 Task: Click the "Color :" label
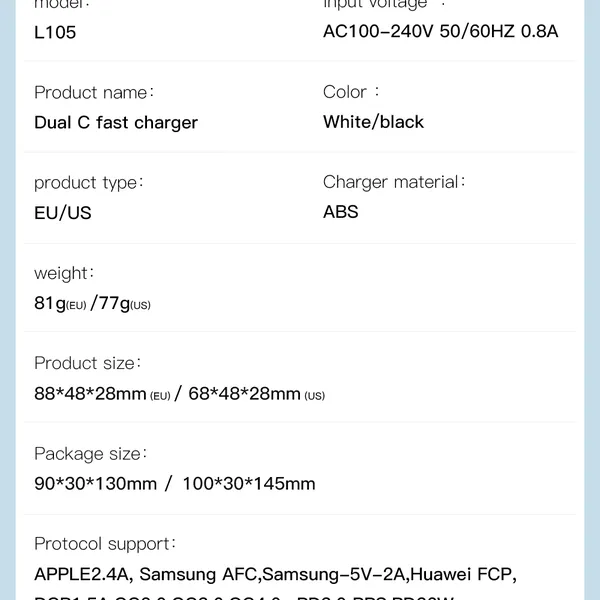(351, 92)
